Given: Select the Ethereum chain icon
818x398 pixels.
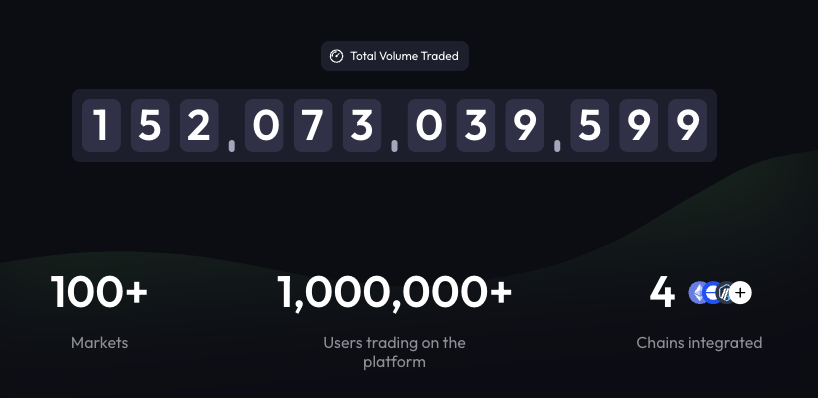Looking at the screenshot, I should (x=697, y=293).
